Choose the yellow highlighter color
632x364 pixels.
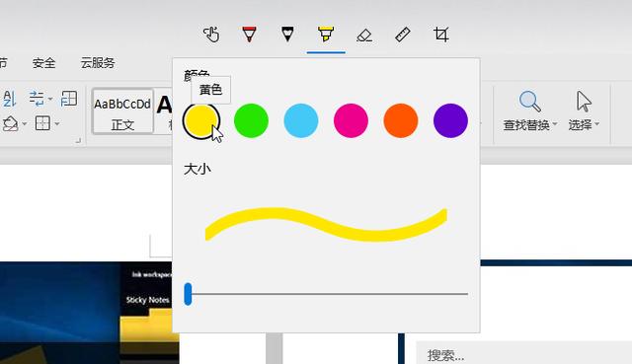click(201, 120)
